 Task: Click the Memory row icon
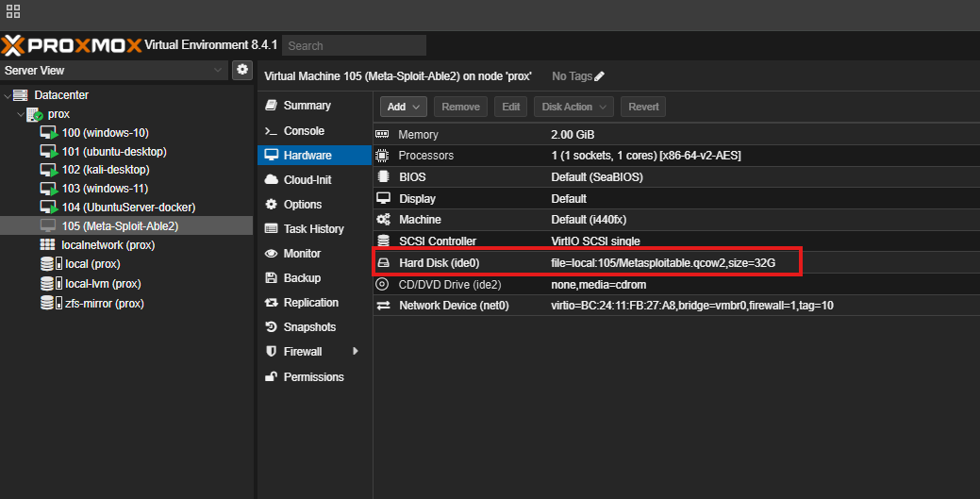pyautogui.click(x=382, y=135)
